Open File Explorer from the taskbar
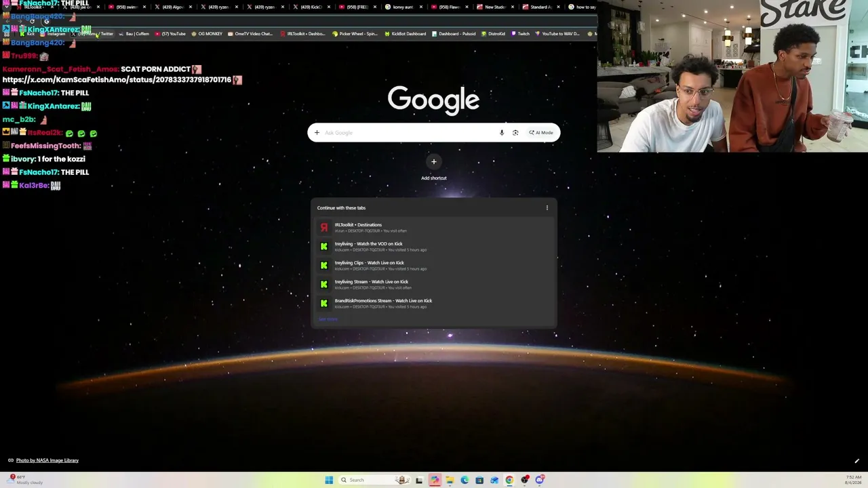 (450, 480)
